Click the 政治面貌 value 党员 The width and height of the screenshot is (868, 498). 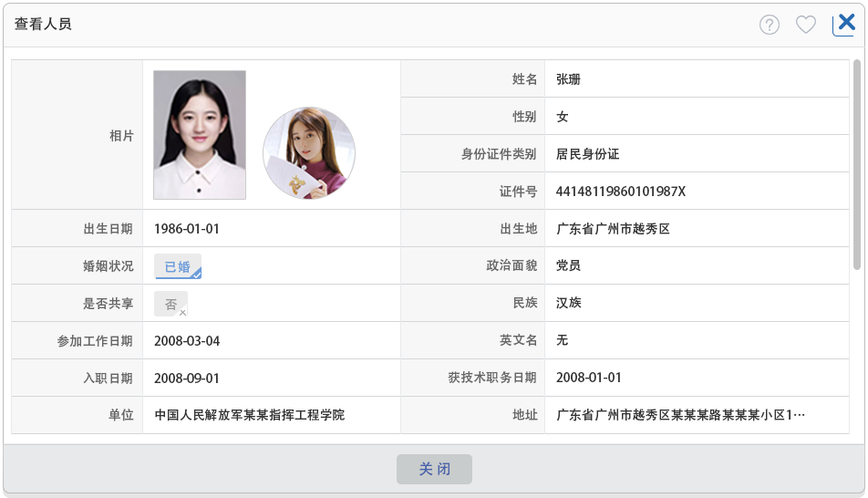pyautogui.click(x=568, y=266)
